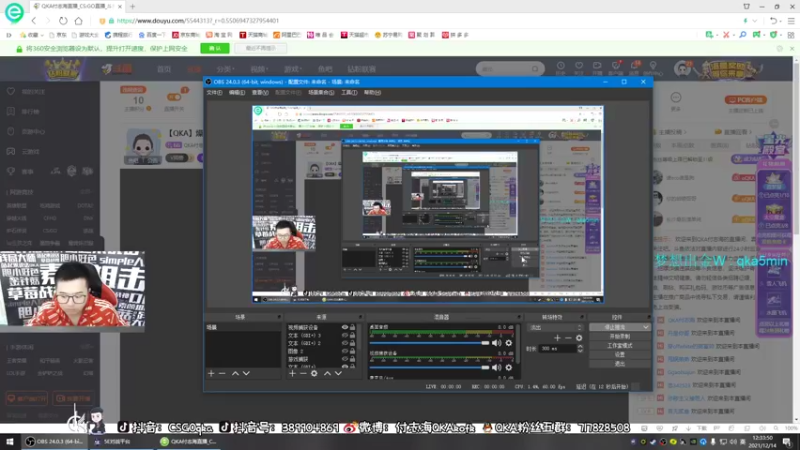This screenshot has width=800, height=450.
Task: Toggle visibility of 视频捕获设备 source
Action: pyautogui.click(x=345, y=328)
